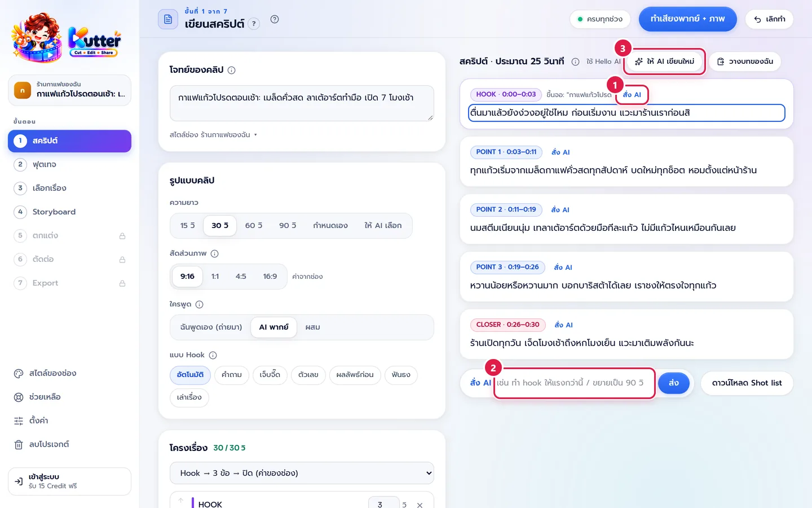
Task: Select ฉันพูดเอง (ถ่ายมา) speaker option
Action: coord(211,327)
